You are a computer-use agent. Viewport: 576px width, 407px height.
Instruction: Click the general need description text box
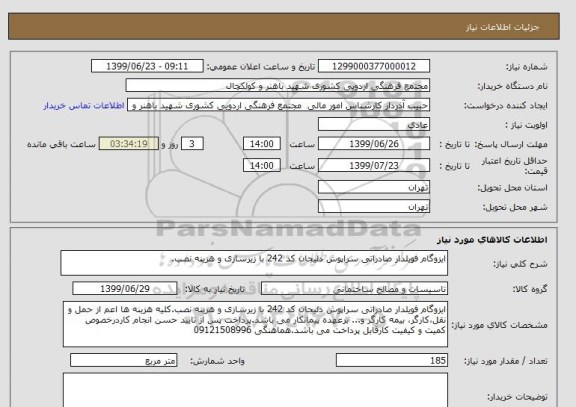(254, 263)
